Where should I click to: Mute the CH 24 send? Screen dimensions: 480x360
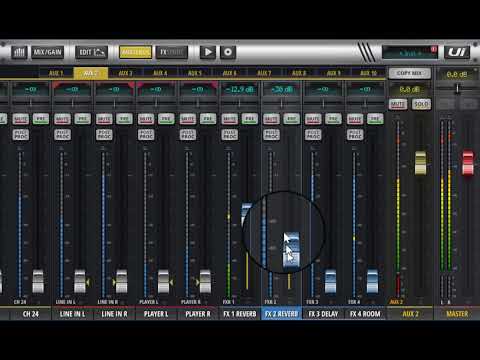21,119
